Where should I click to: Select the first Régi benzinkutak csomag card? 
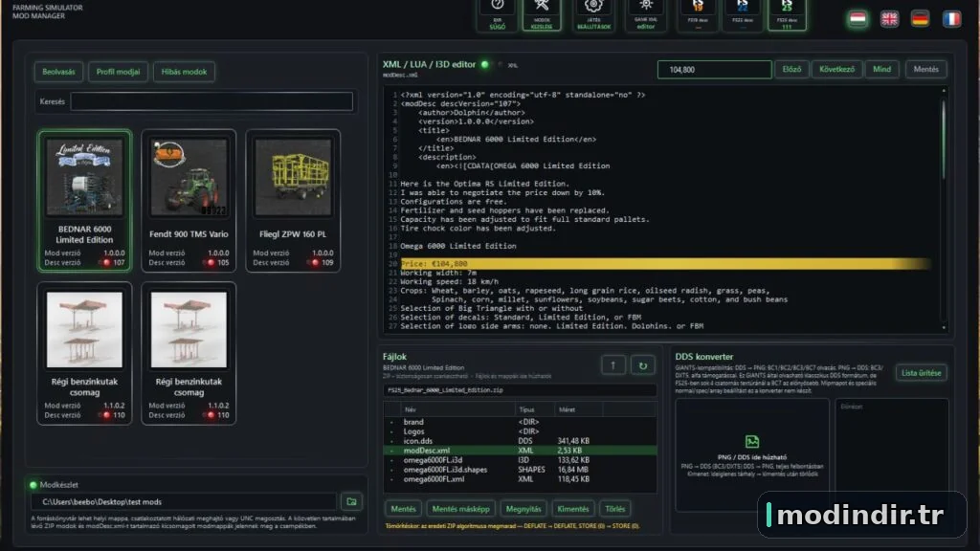84,353
